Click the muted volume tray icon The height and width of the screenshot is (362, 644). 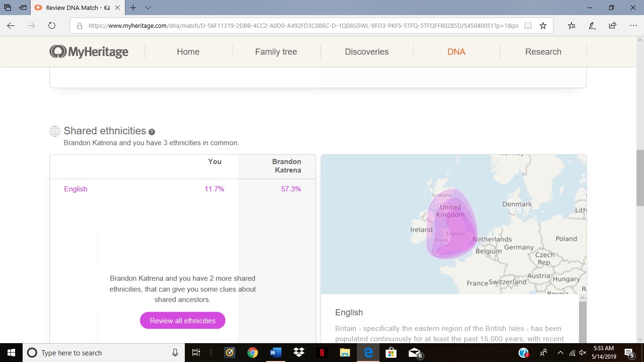point(583,353)
